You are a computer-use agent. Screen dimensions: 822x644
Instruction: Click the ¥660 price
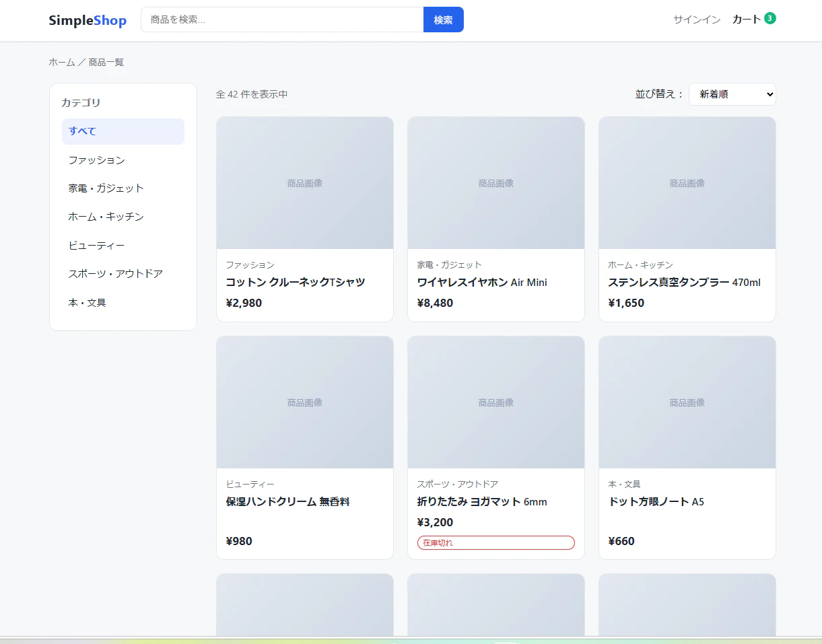tap(621, 541)
